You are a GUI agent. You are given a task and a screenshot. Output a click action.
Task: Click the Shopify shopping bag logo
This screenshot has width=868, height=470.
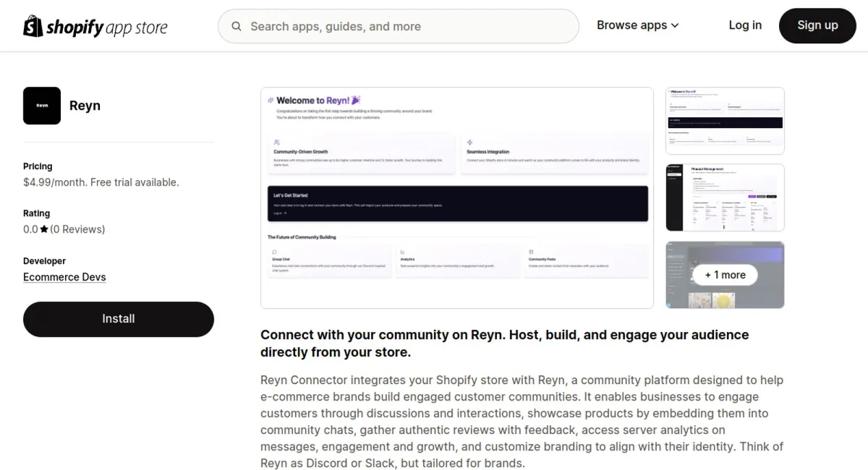[33, 26]
